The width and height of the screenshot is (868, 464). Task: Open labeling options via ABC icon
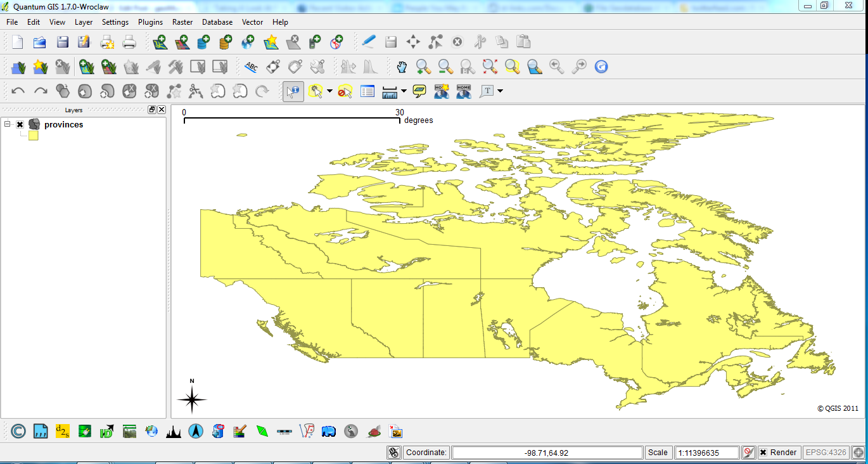point(252,67)
